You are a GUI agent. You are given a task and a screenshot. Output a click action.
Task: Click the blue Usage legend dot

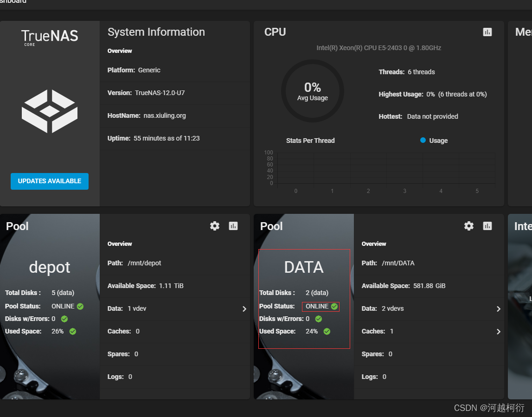[x=423, y=140]
